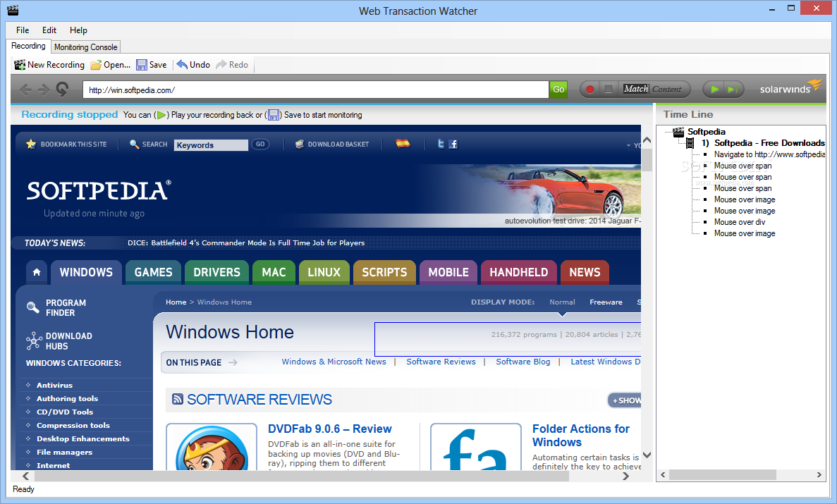Click the SolarWinds logo
Viewport: 837px width, 504px height.
[790, 87]
